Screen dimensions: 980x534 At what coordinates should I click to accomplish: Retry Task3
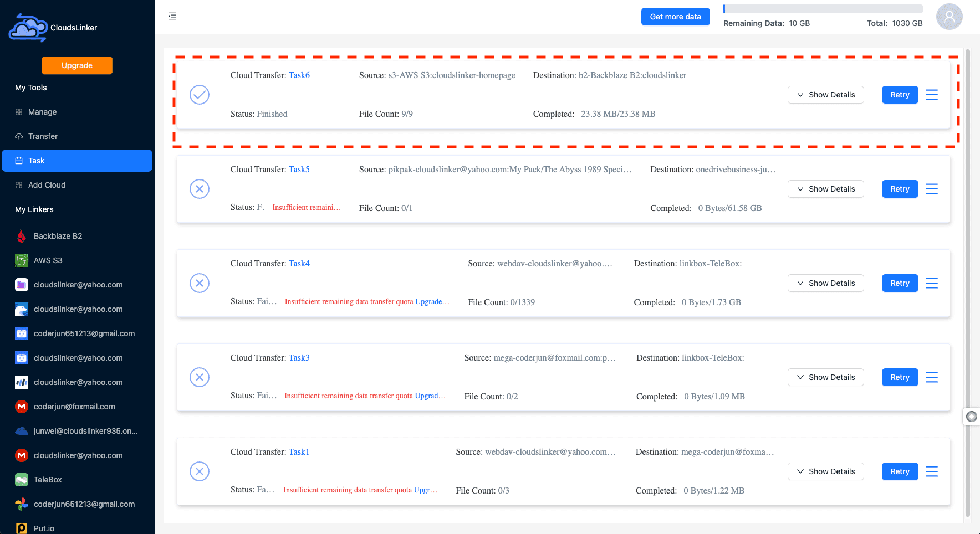900,377
